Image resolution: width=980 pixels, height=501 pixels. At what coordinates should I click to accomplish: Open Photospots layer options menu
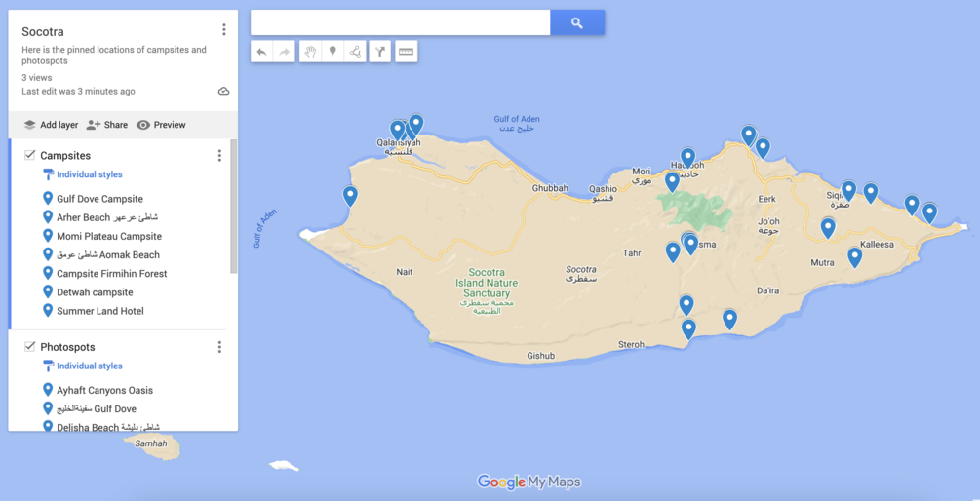(218, 347)
